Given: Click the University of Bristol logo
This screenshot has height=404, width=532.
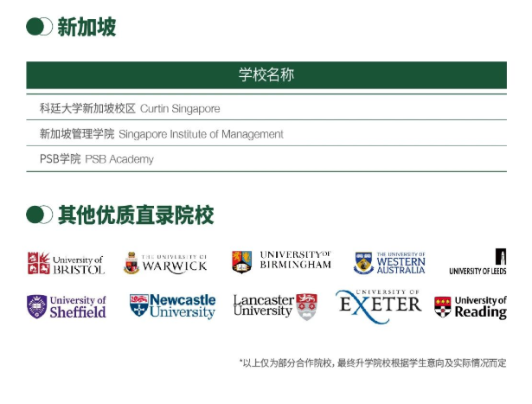Looking at the screenshot, I should pyautogui.click(x=66, y=263).
